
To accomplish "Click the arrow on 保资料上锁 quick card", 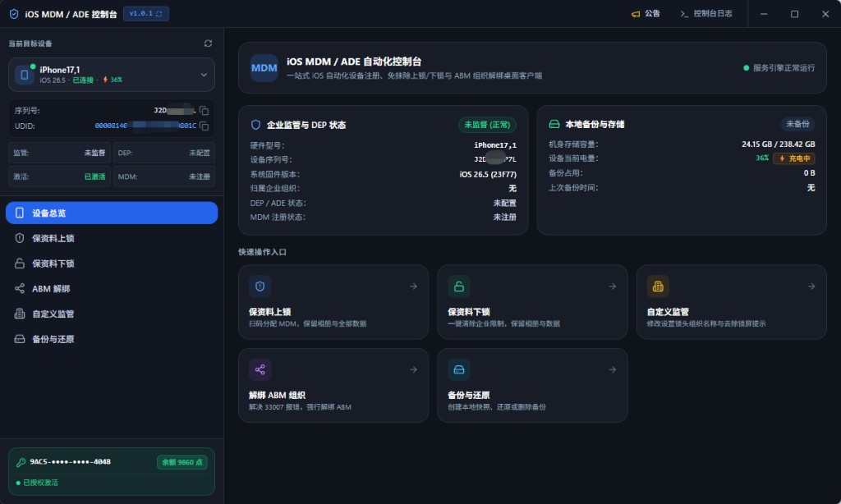I will tap(414, 286).
